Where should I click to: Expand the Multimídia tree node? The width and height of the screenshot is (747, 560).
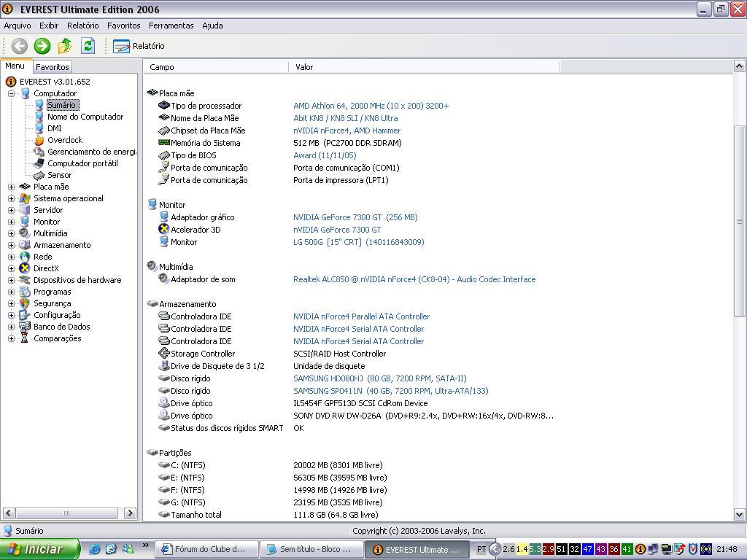[11, 233]
